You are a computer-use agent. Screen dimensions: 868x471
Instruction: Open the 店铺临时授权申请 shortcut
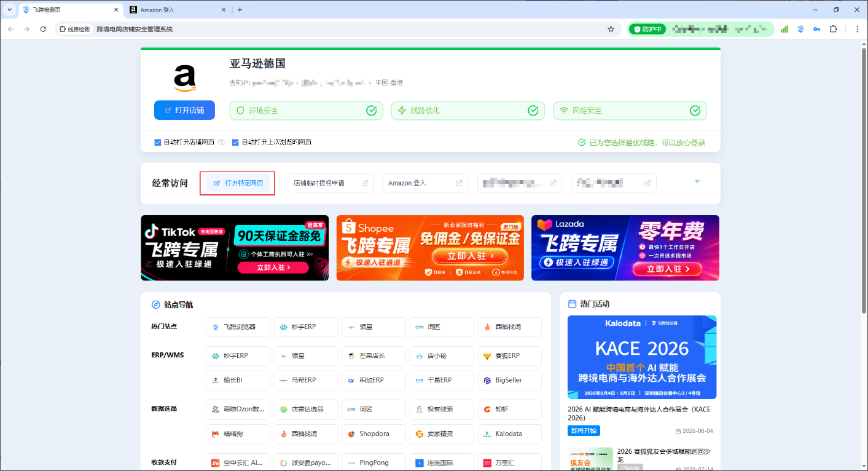(x=331, y=183)
